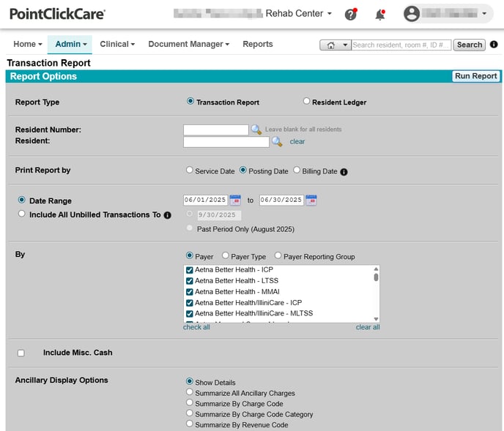
Task: Choose By Payer radio option
Action: [190, 255]
